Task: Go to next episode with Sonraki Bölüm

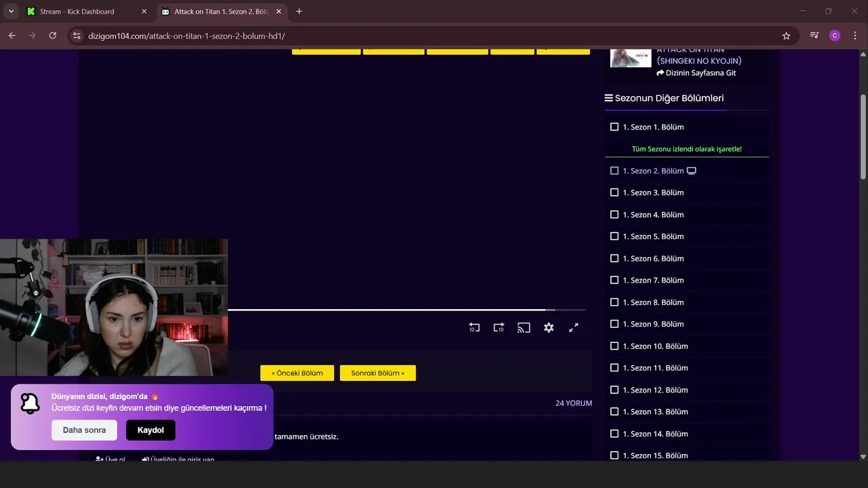Action: 378,373
